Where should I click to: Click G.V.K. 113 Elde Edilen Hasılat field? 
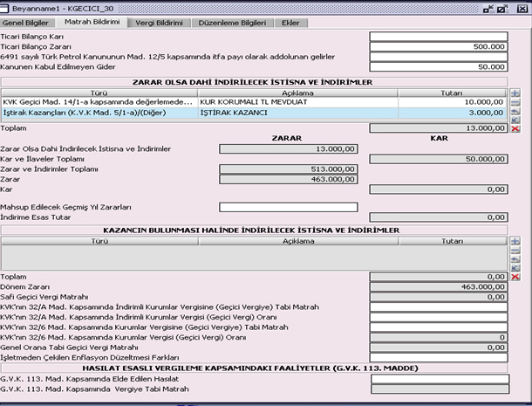coord(440,379)
